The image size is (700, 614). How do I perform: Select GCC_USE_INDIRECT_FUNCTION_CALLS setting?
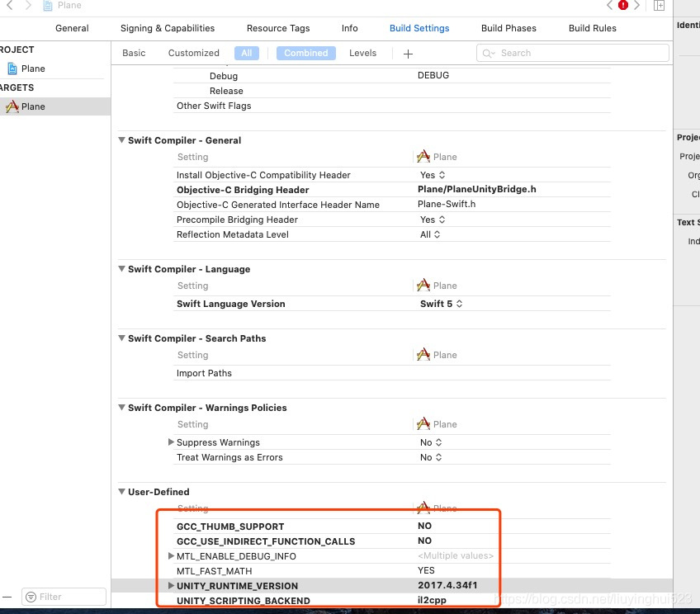(266, 541)
